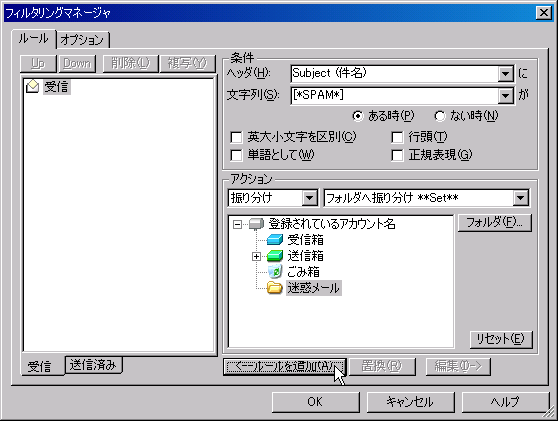Expand the 送信箱 tree node
Viewport: 558px width, 421px height.
256,256
